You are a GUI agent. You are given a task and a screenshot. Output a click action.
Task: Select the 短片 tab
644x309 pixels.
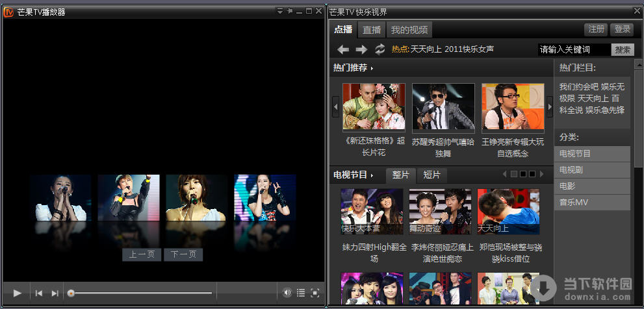click(x=431, y=175)
